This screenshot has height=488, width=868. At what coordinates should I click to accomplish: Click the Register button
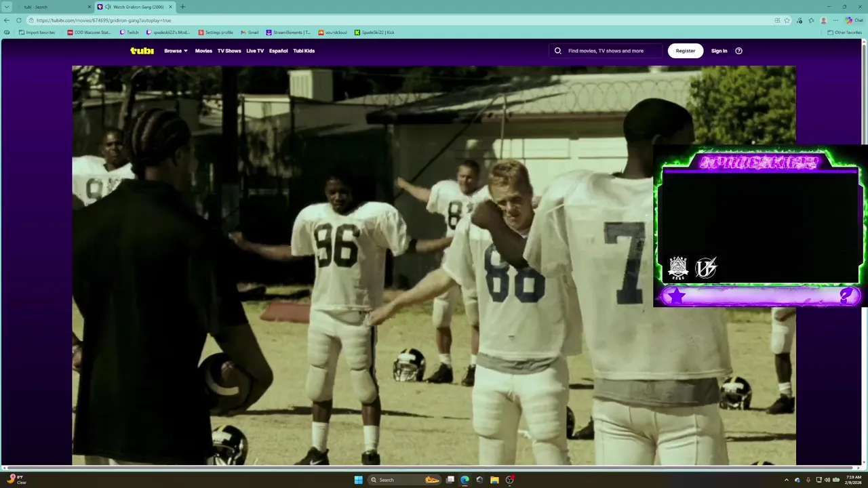pyautogui.click(x=686, y=51)
